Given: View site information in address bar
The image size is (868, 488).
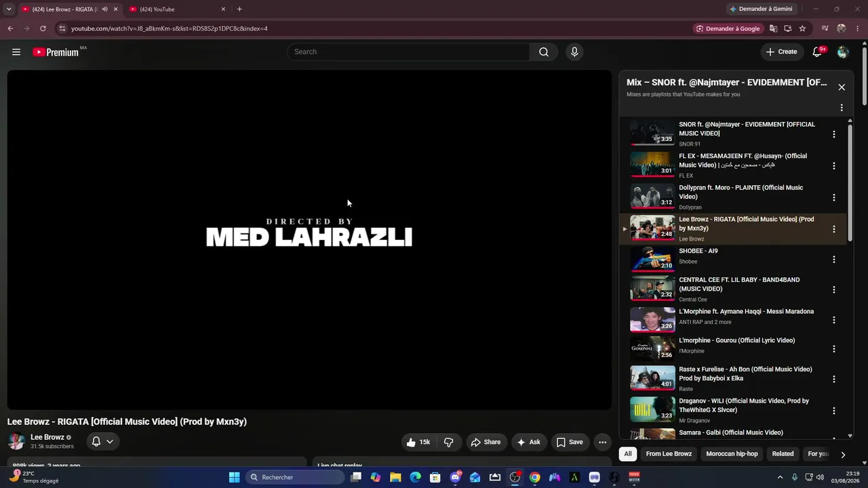Looking at the screenshot, I should (x=62, y=28).
